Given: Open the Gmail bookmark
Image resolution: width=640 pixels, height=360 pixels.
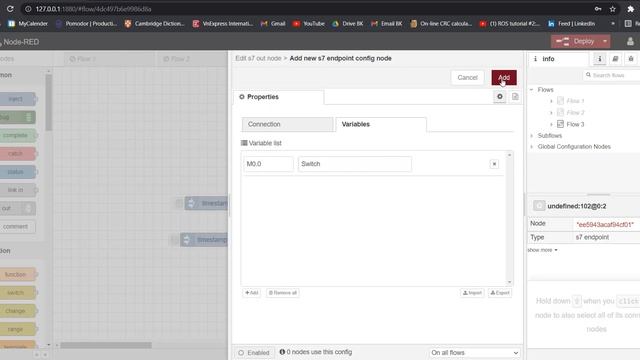Looking at the screenshot, I should point(273,24).
